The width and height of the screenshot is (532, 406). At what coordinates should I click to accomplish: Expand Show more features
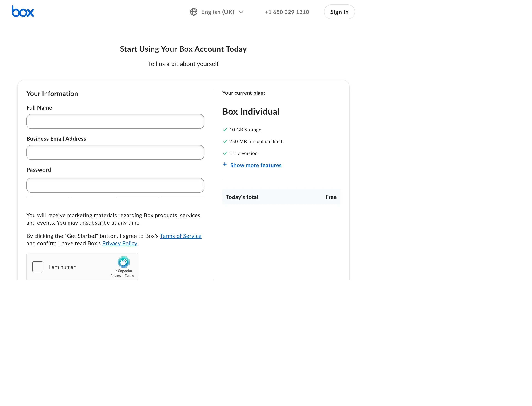256,165
